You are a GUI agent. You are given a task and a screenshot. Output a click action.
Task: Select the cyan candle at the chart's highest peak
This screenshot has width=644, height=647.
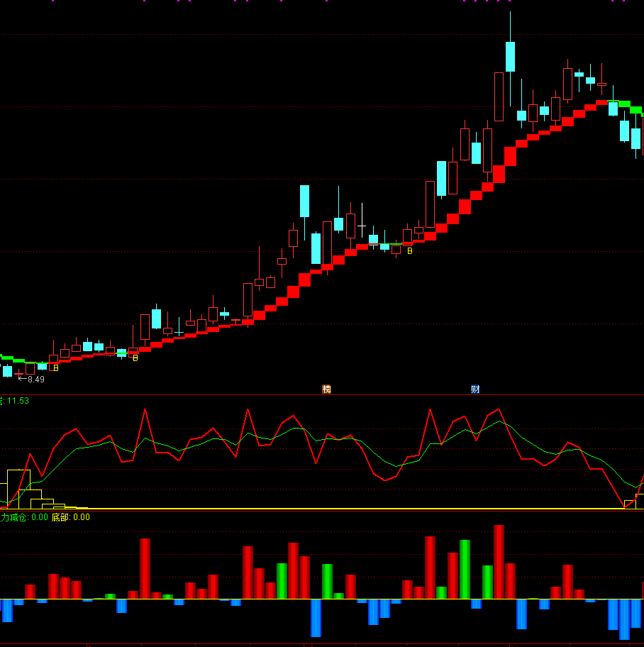[x=510, y=57]
